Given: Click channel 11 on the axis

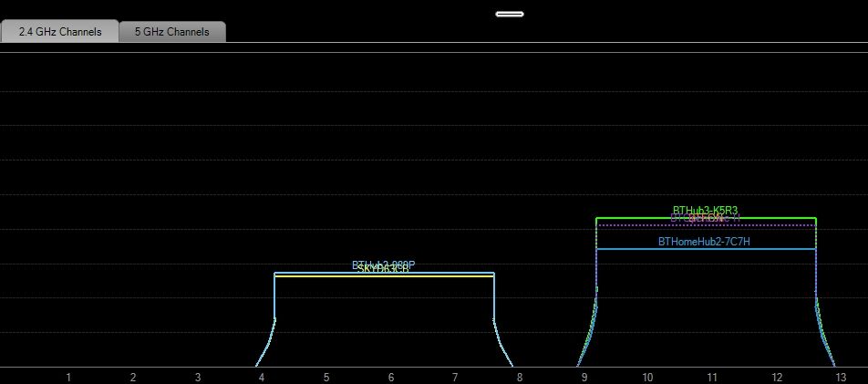Looking at the screenshot, I should tap(712, 378).
